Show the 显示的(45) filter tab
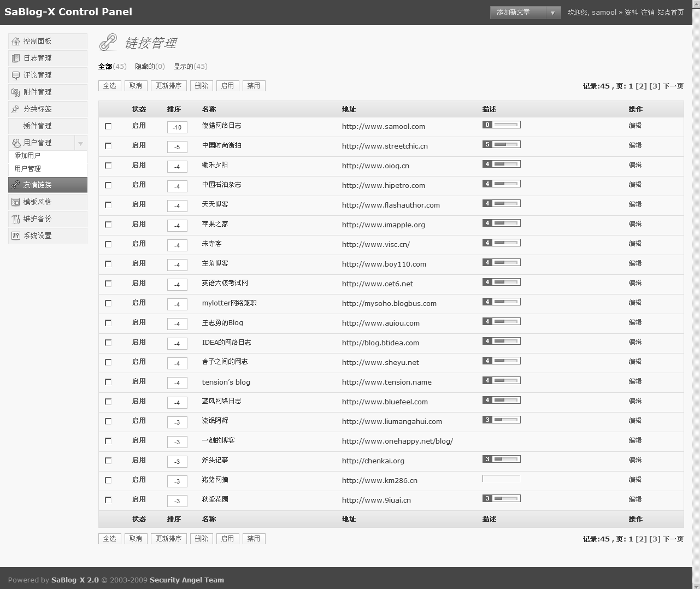The width and height of the screenshot is (700, 589). pos(190,67)
